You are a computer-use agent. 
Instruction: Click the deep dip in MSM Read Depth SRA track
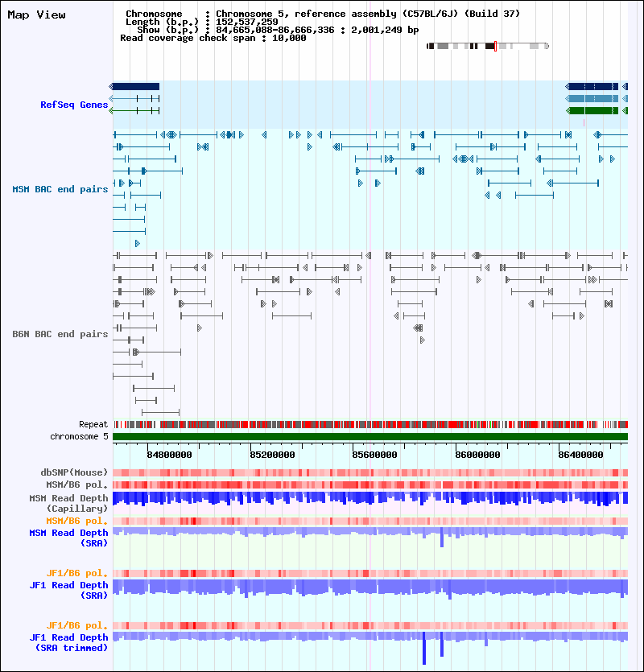tap(442, 538)
